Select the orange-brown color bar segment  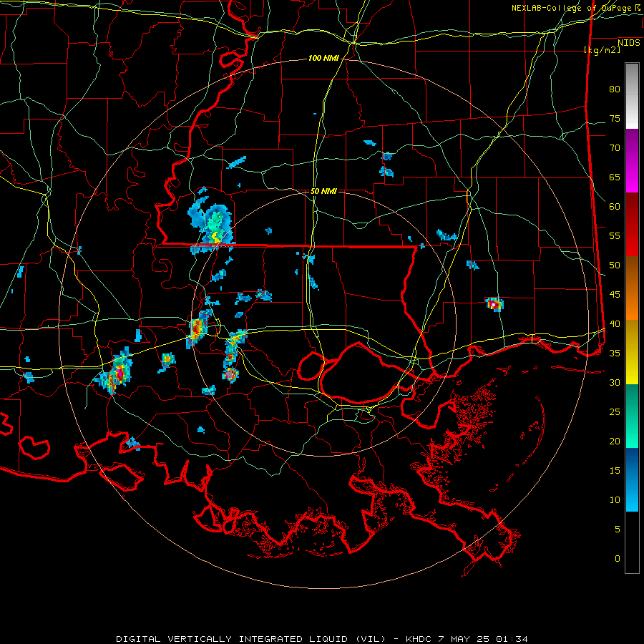tap(632, 288)
